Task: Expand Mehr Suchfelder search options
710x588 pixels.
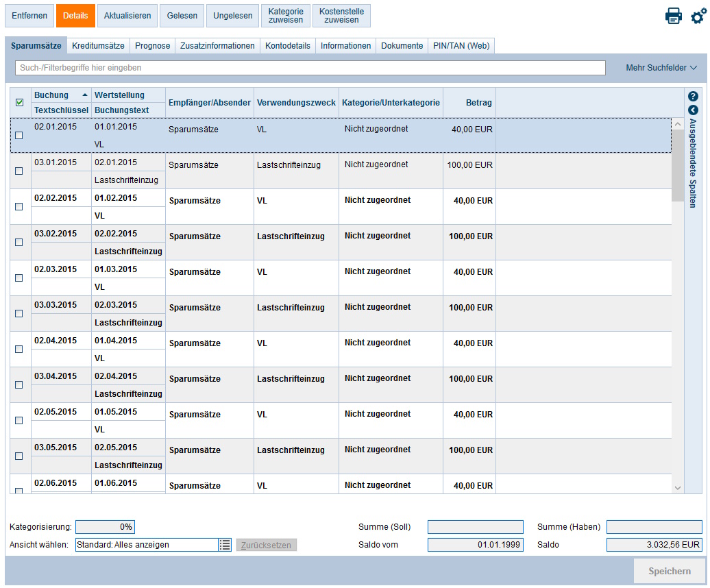Action: pyautogui.click(x=661, y=68)
